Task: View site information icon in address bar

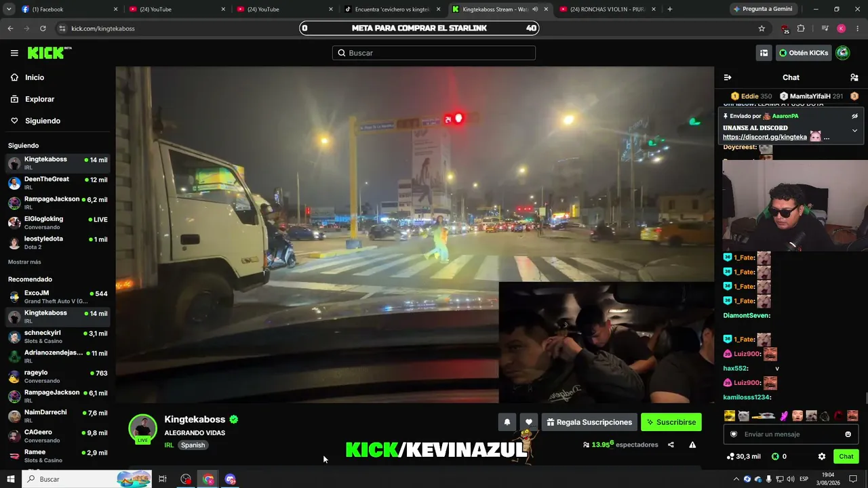Action: pos(62,28)
